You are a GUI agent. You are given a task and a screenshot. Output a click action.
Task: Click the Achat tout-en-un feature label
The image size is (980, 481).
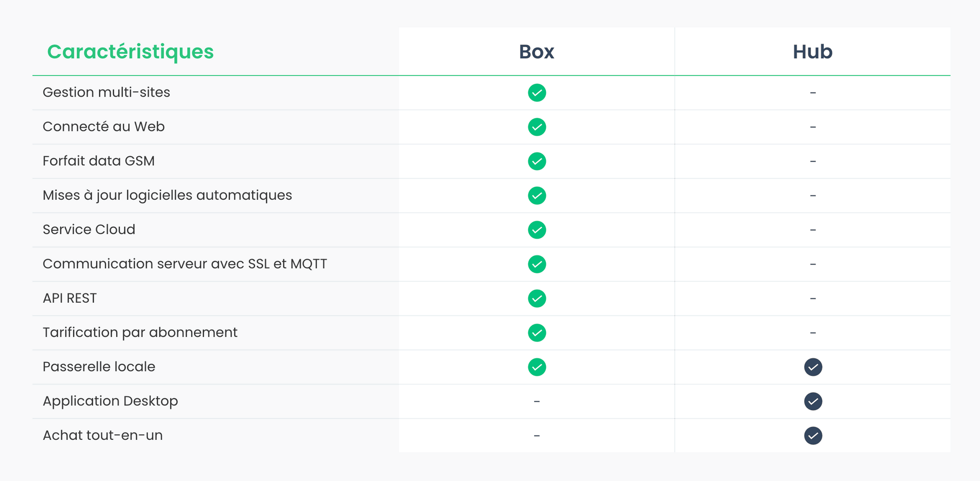(x=102, y=435)
